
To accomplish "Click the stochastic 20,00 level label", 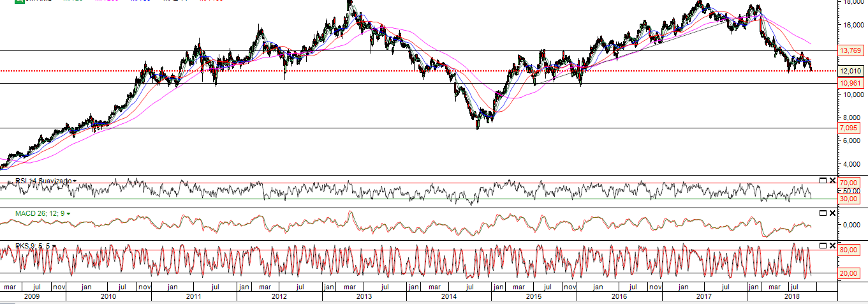I will [849, 273].
